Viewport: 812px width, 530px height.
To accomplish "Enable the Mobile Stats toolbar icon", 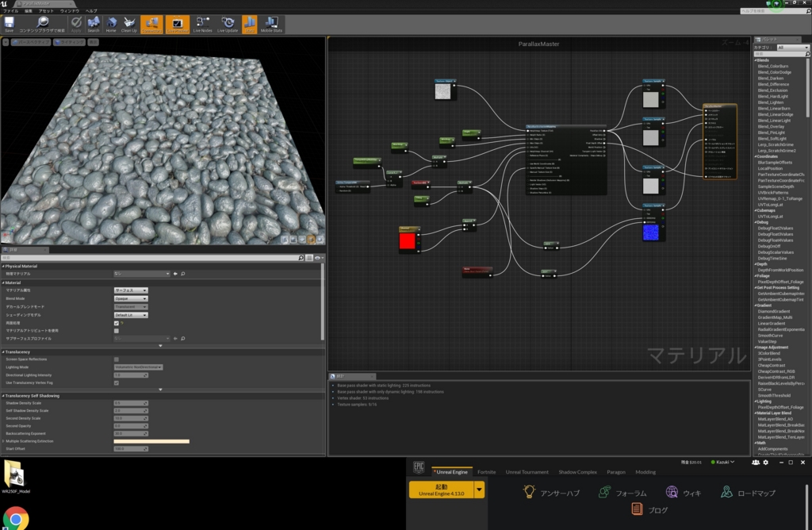I will coord(271,24).
